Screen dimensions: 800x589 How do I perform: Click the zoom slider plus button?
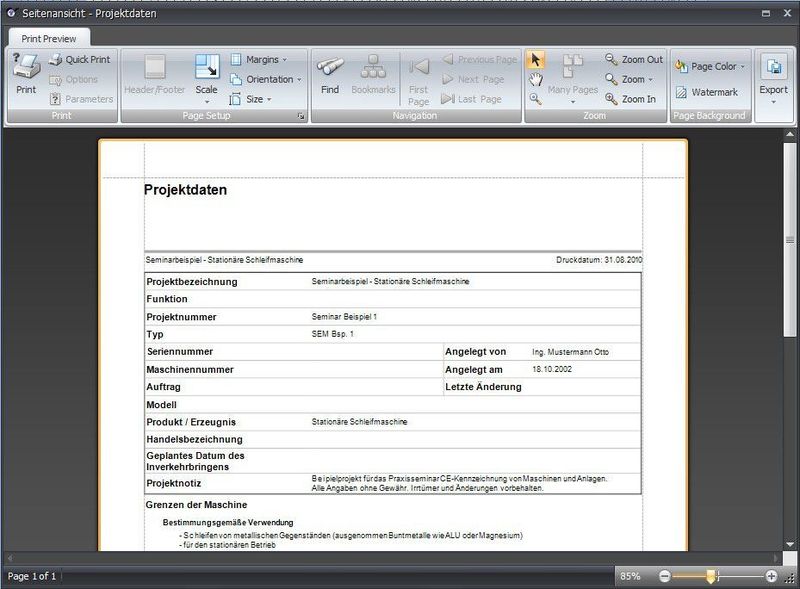(771, 576)
